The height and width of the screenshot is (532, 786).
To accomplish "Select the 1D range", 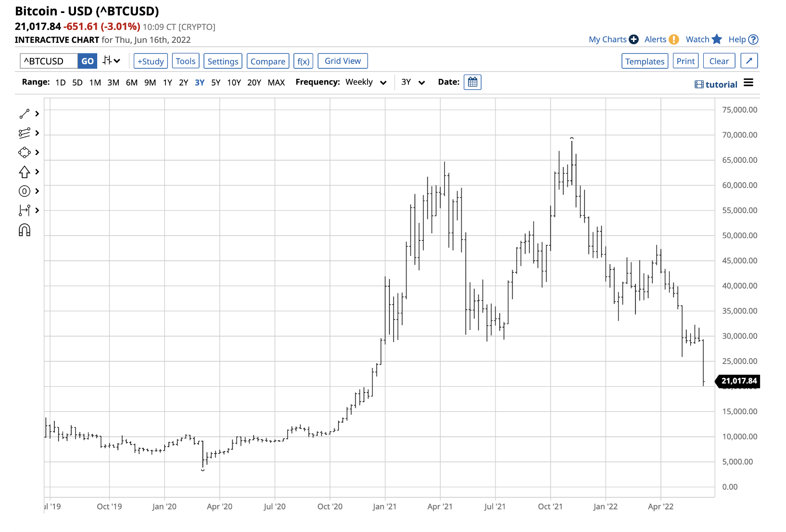I will (61, 82).
